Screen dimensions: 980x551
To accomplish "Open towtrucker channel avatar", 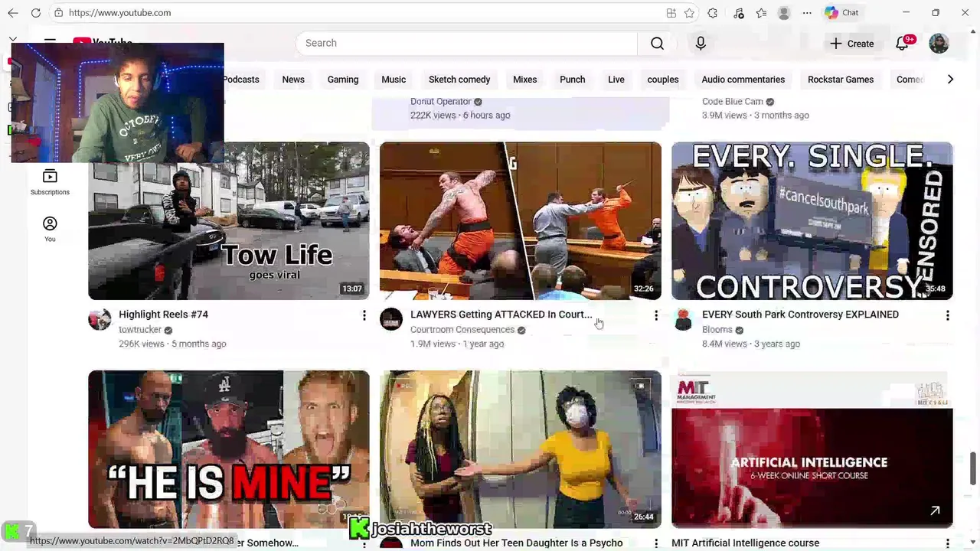I will tap(100, 319).
